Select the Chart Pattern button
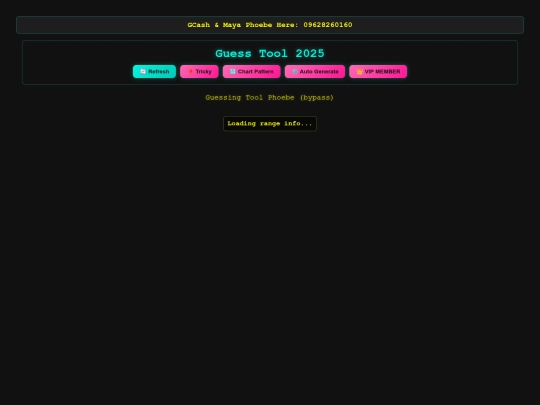Screen dimensions: 540x405 [251, 72]
